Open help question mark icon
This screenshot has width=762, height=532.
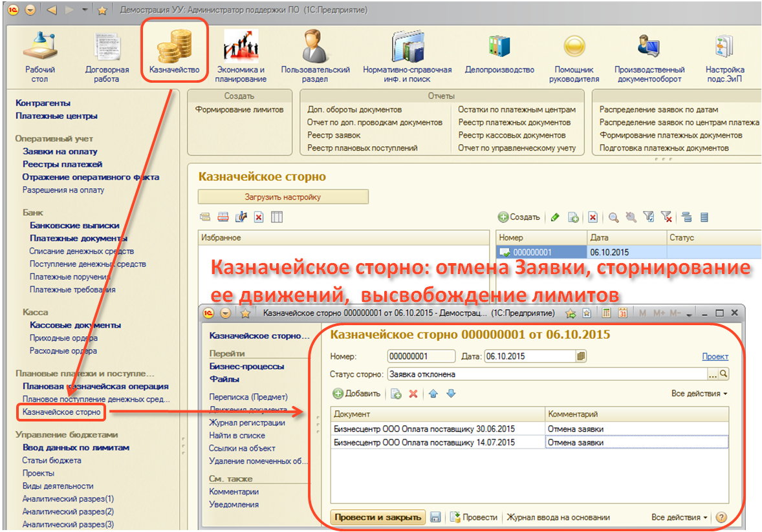721,517
